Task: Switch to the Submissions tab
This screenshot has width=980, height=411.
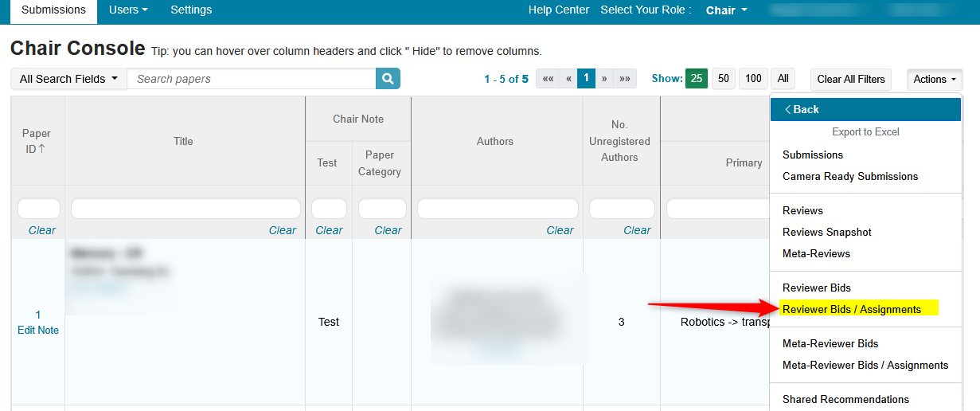Action: (53, 10)
